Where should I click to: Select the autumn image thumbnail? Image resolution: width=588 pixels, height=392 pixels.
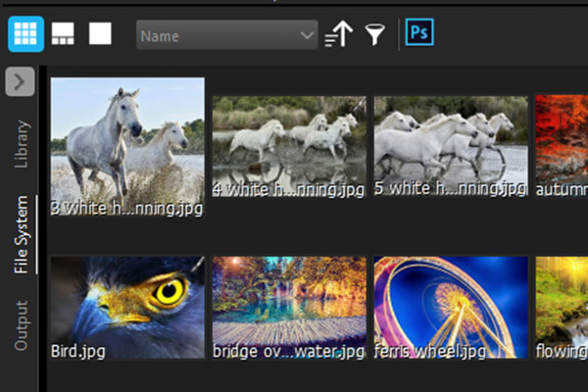coord(562,146)
